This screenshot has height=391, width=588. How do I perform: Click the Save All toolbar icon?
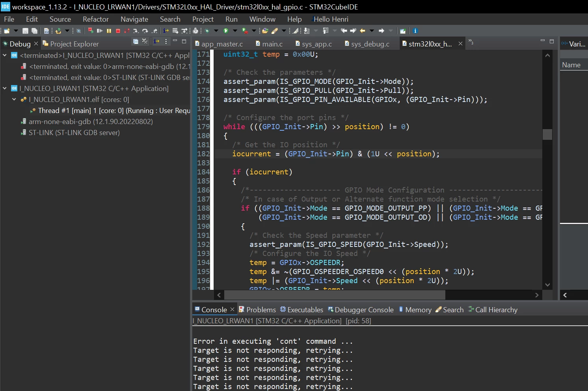pyautogui.click(x=34, y=31)
